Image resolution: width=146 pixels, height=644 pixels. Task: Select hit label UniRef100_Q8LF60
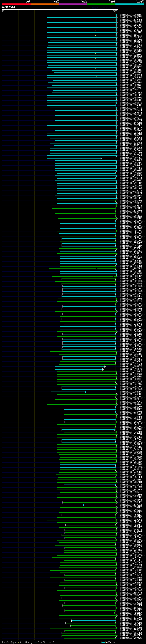[x=131, y=188]
